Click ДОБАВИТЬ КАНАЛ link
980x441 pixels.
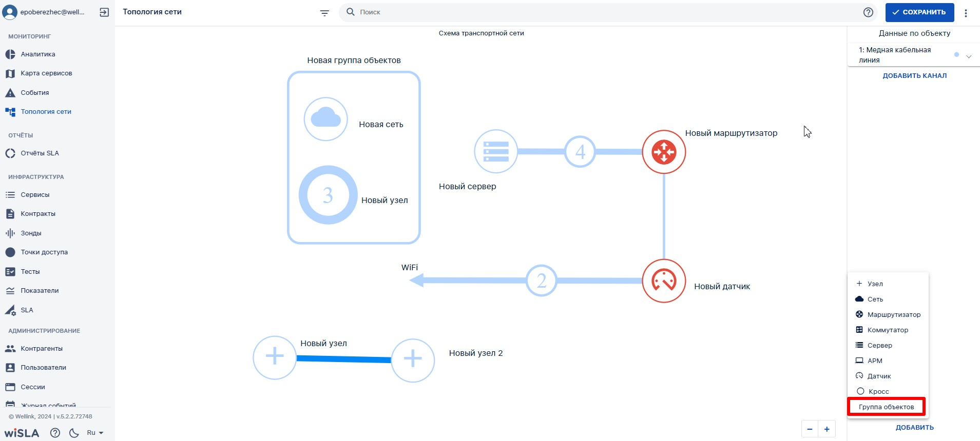(x=914, y=75)
